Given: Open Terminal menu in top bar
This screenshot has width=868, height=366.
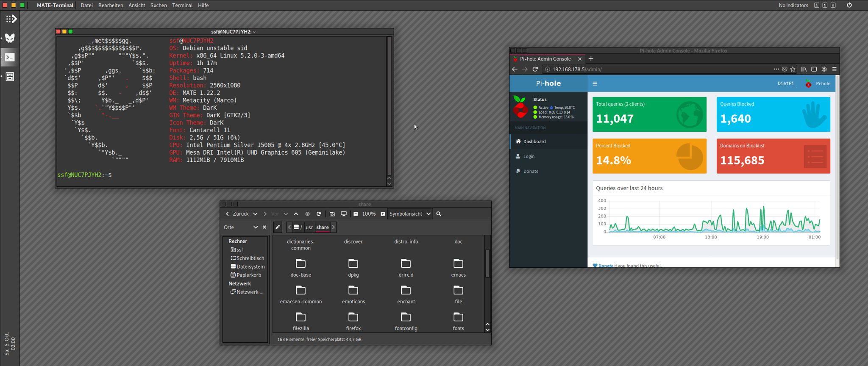Looking at the screenshot, I should coord(182,5).
